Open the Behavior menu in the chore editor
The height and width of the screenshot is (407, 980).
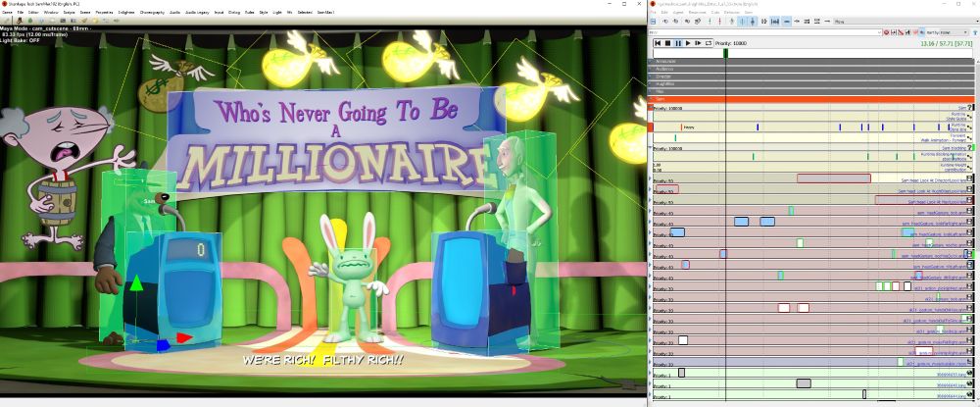coord(732,13)
